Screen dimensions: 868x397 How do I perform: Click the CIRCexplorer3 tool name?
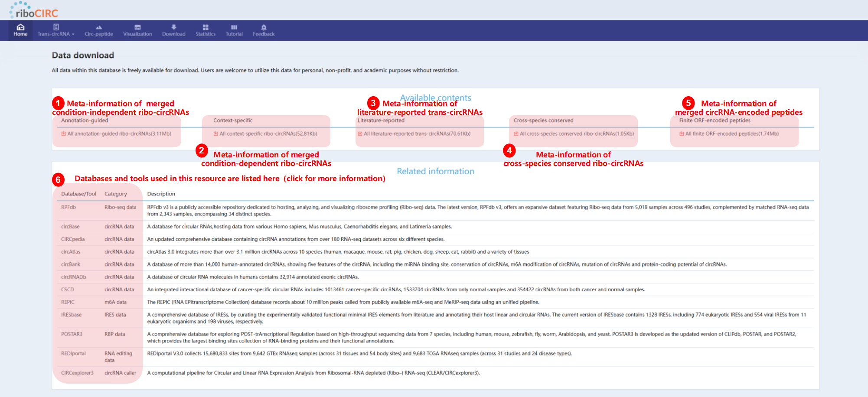point(77,373)
